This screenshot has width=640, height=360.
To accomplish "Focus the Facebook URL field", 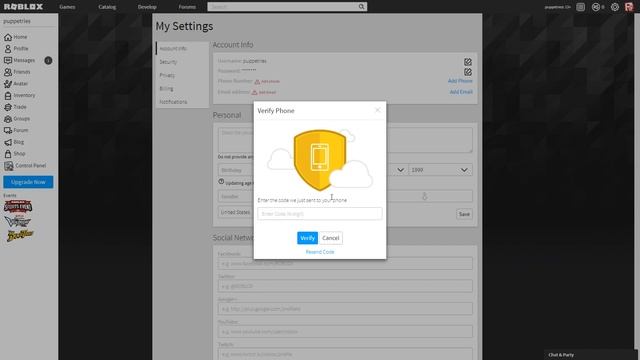I will click(x=345, y=263).
